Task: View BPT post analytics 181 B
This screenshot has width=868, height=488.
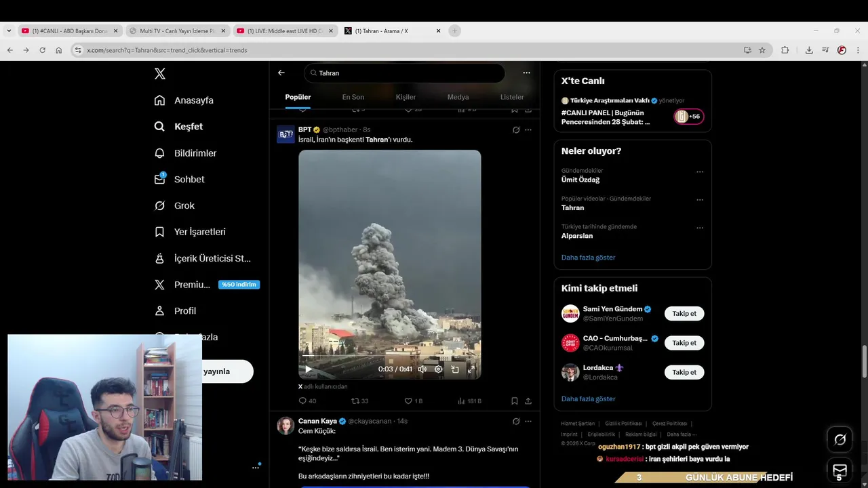Action: pyautogui.click(x=470, y=401)
